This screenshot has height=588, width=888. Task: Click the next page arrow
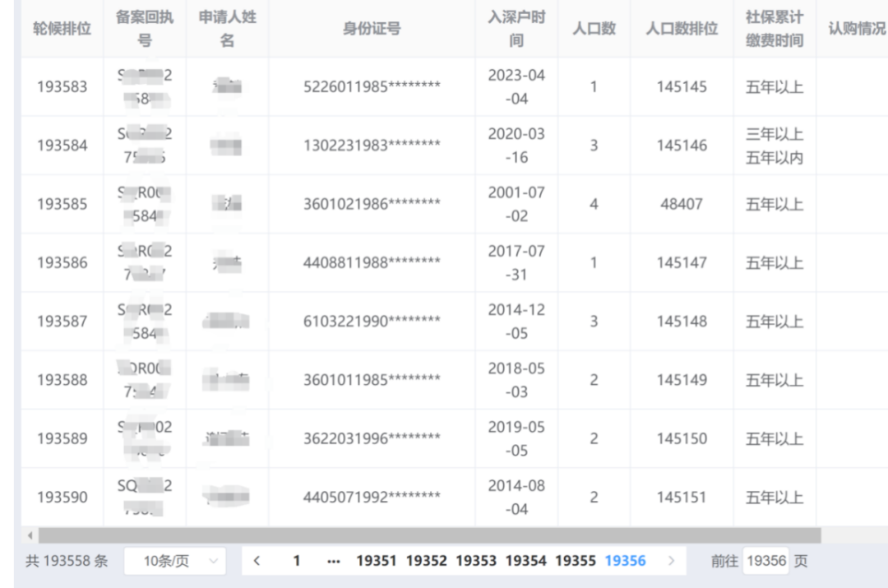point(671,561)
